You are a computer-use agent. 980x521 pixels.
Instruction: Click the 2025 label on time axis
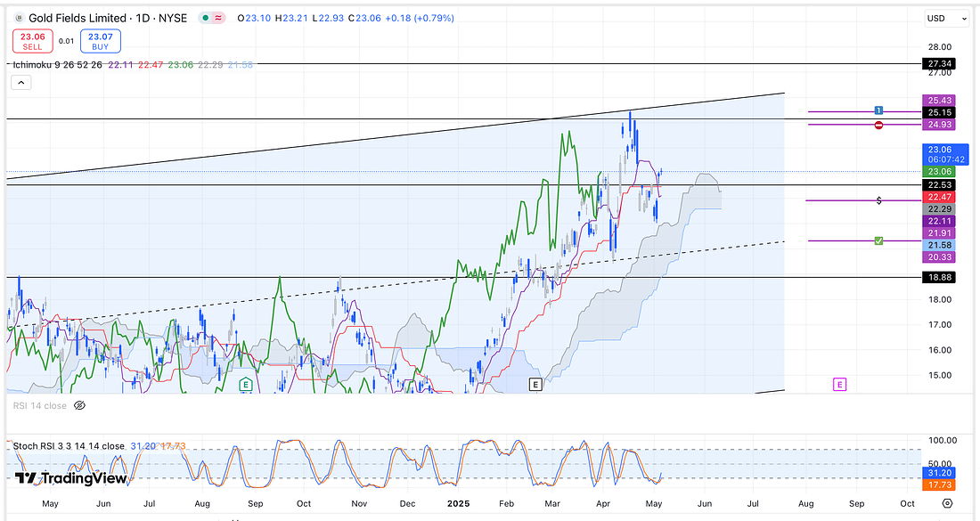458,503
